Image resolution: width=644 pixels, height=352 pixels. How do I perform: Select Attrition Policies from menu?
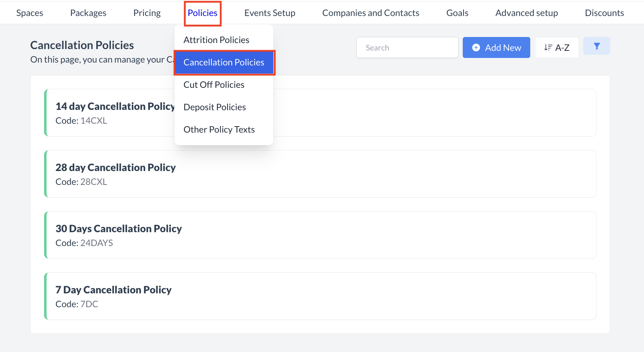[x=216, y=40]
